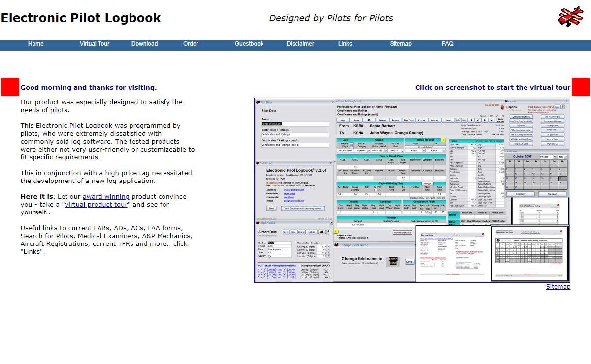Click the logbook screenshot to start the tour

(412, 190)
